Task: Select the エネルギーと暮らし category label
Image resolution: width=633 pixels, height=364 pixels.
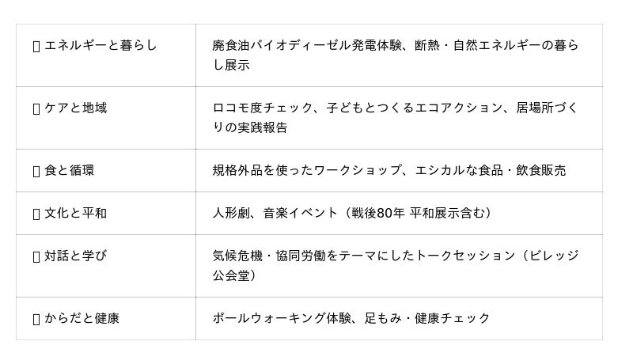Action: (x=100, y=45)
